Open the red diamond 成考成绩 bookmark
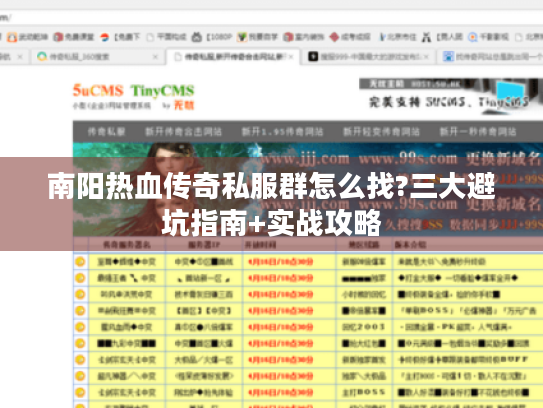The height and width of the screenshot is (408, 543). click(x=350, y=37)
